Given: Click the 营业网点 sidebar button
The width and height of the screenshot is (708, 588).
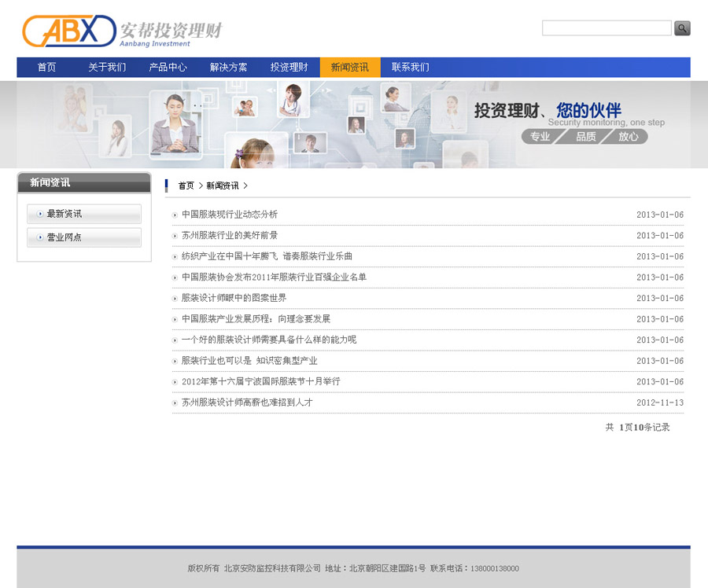Looking at the screenshot, I should (84, 237).
